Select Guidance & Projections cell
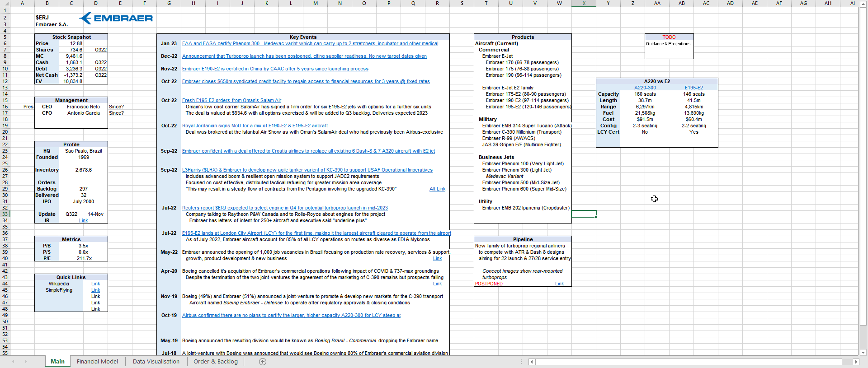Screen dimensions: 868x368 tap(668, 44)
